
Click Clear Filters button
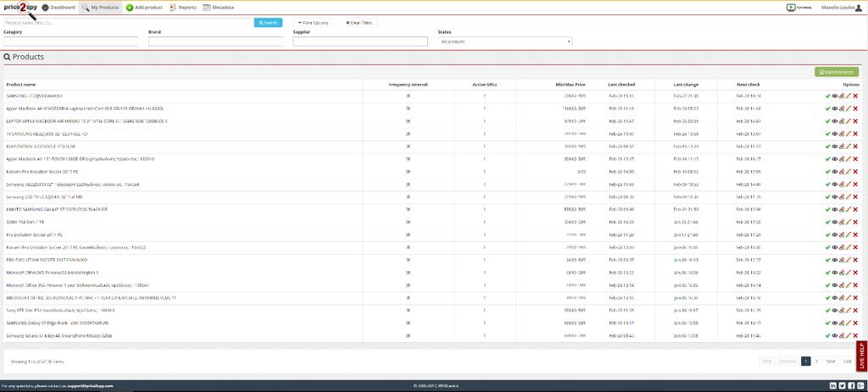[x=359, y=23]
